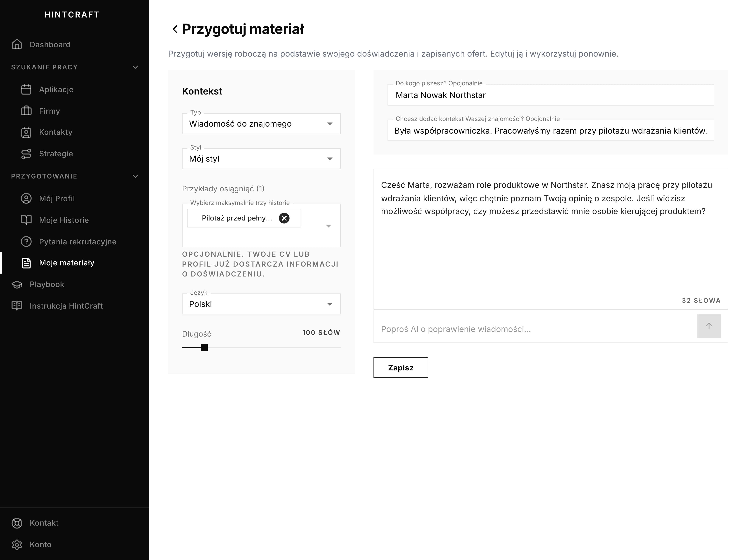Click the Moje Historie book icon
The image size is (747, 560).
click(x=26, y=220)
